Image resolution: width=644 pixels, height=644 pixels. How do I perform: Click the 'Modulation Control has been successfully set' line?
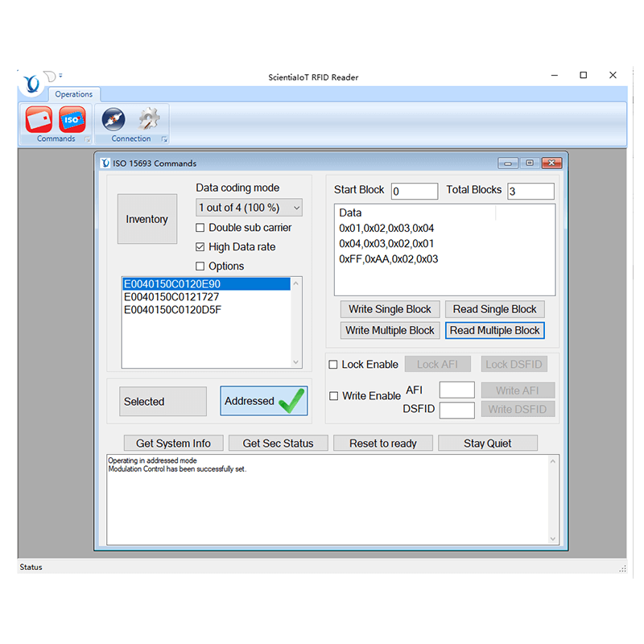[x=177, y=469]
